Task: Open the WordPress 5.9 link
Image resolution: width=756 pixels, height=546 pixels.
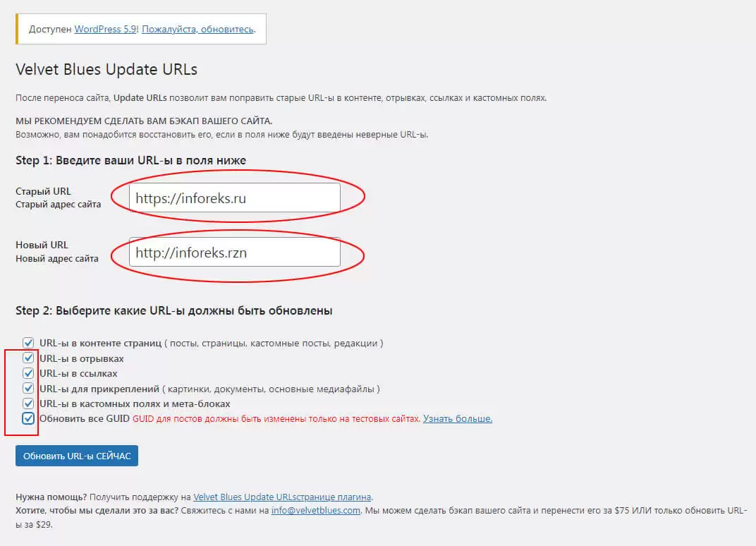Action: coord(105,30)
